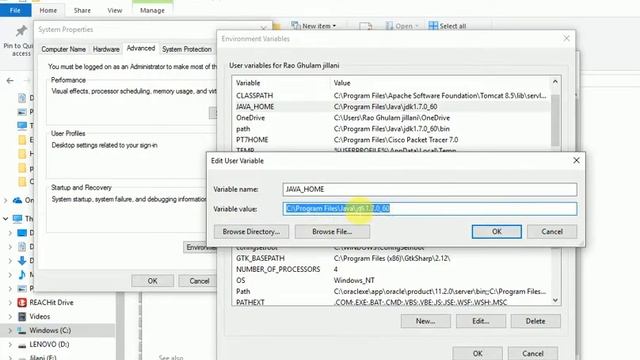Click the Browse File button
640x360 pixels.
(x=332, y=231)
